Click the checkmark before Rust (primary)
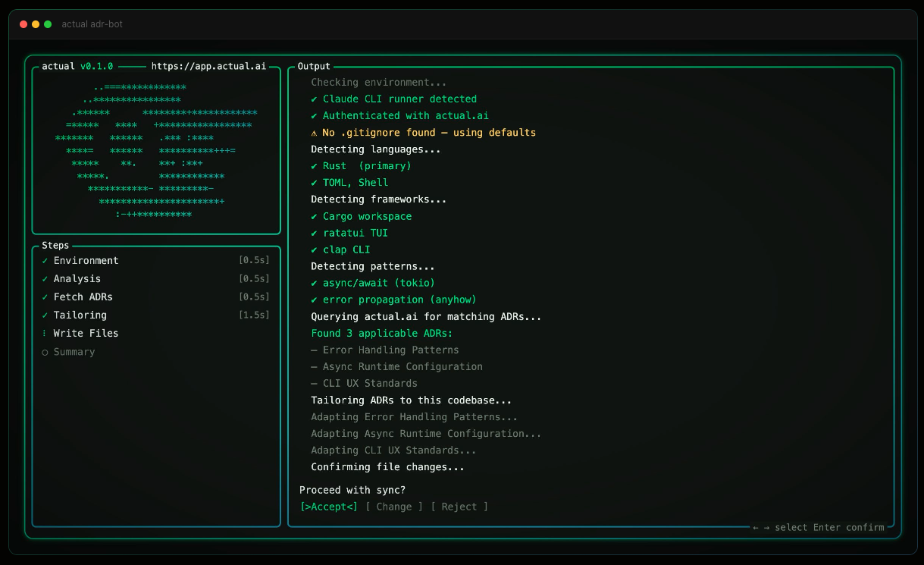This screenshot has width=924, height=565. (314, 165)
